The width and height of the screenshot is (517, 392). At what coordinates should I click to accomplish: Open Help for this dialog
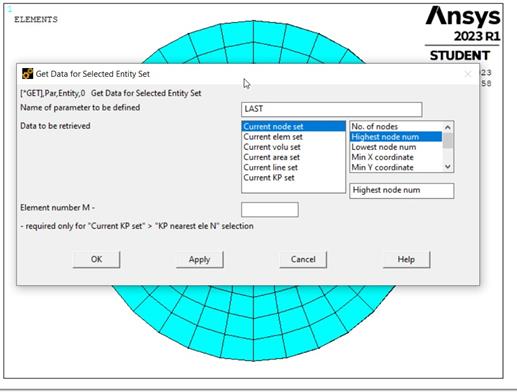[x=406, y=259]
